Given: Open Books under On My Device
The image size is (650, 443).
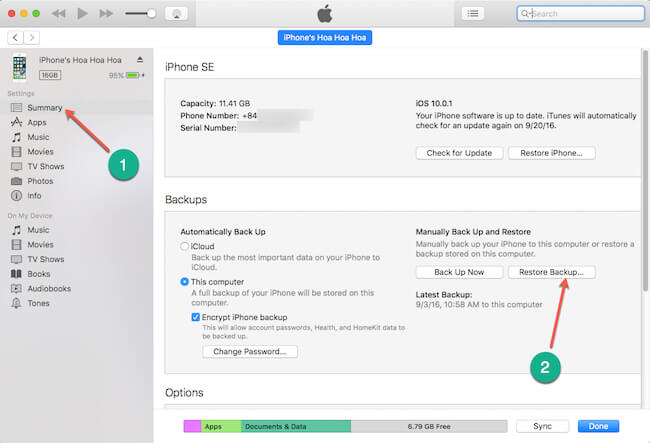Looking at the screenshot, I should [39, 274].
